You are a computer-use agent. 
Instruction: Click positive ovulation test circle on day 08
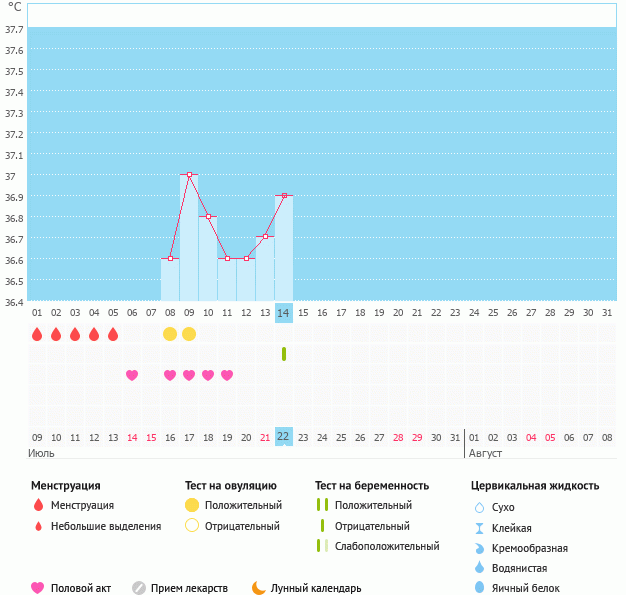pos(170,334)
